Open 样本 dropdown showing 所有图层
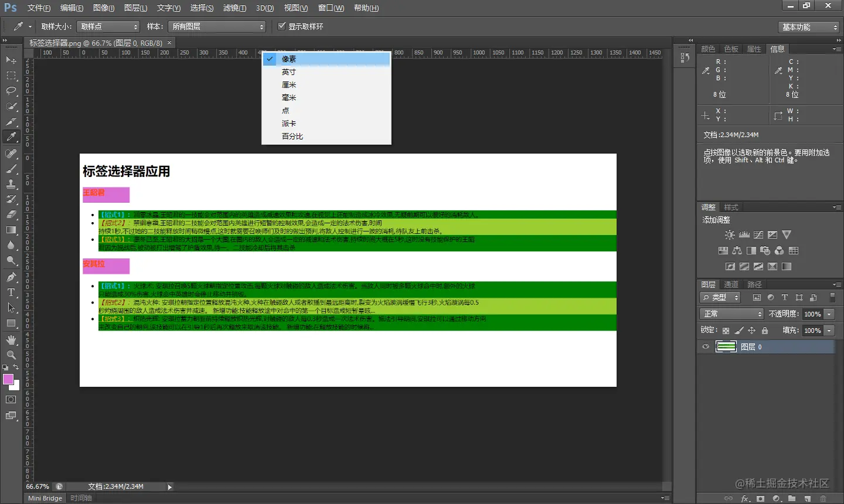This screenshot has width=844, height=504. [217, 26]
